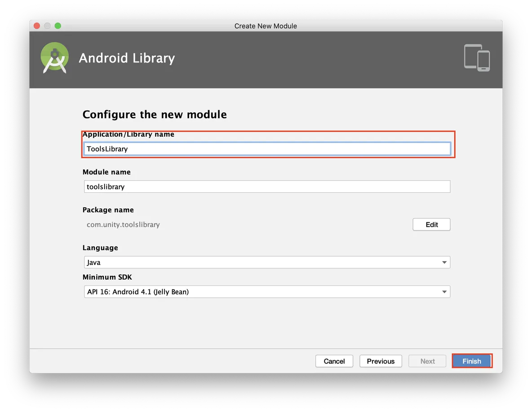Viewport: 532px width, 412px height.
Task: Go back with the Previous button
Action: tap(381, 361)
